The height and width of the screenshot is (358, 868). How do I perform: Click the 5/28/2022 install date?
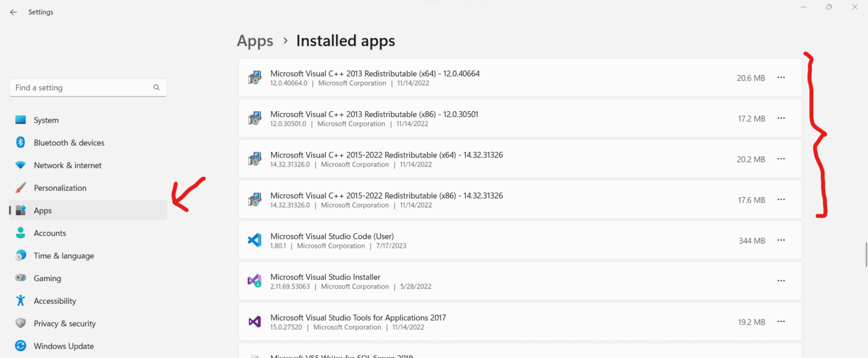click(x=416, y=286)
